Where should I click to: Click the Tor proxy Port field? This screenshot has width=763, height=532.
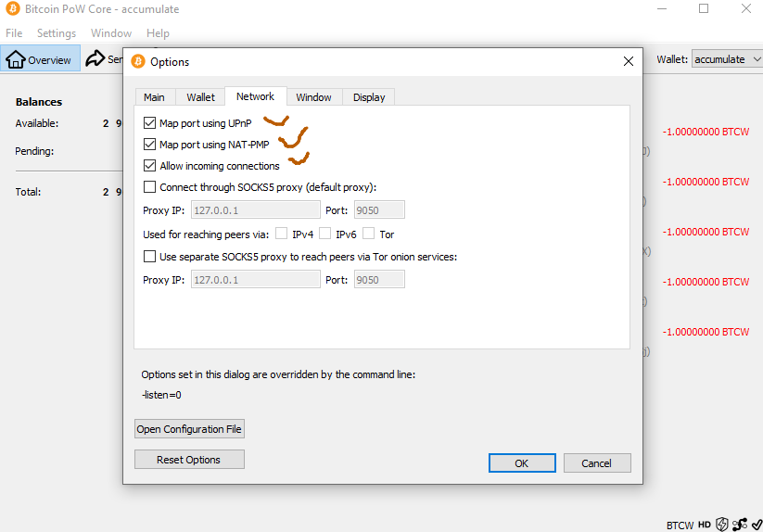[379, 280]
